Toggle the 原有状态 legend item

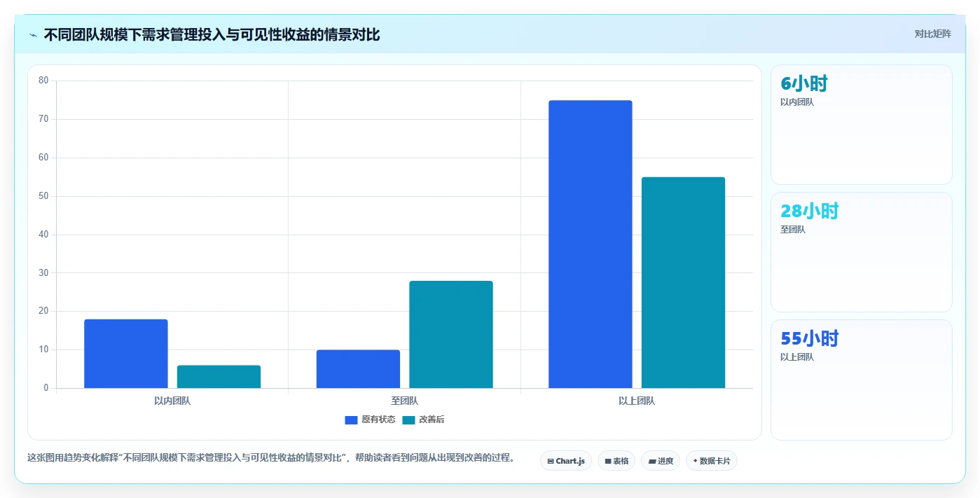tap(370, 420)
